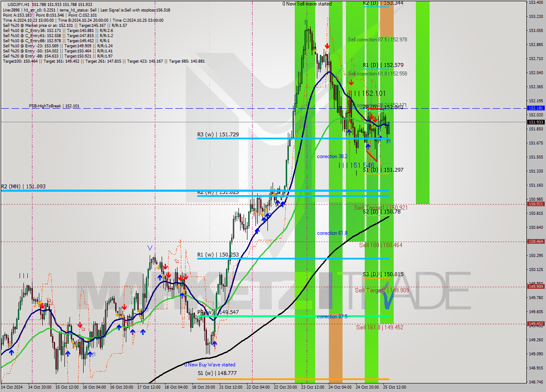Click the 'S3 (D) | 150.015' label
The image size is (546, 392).
tap(383, 274)
